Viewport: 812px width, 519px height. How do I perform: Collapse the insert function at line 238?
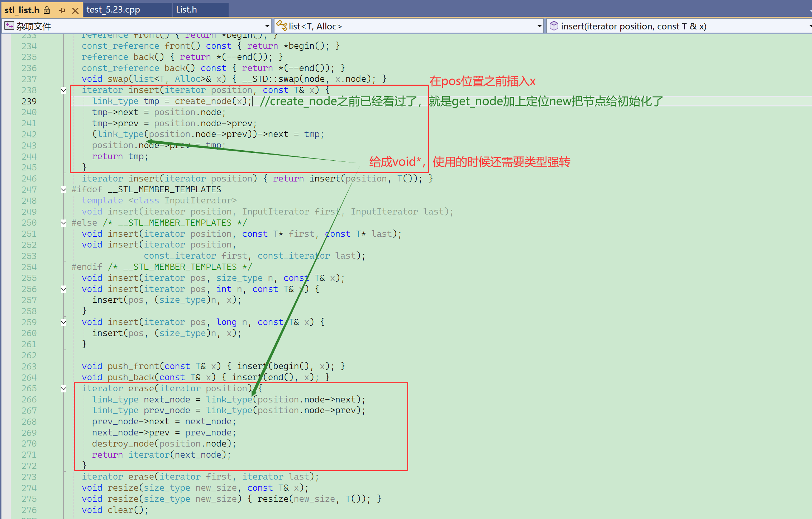coord(63,90)
